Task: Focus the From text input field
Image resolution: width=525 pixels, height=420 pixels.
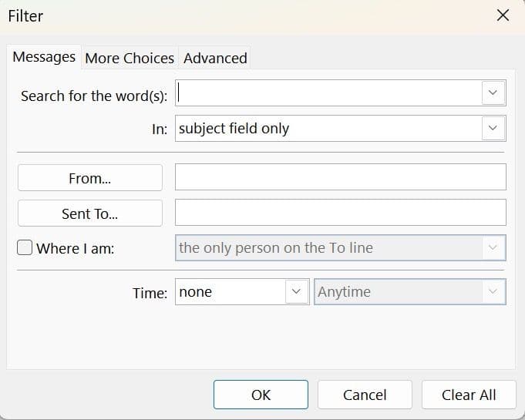Action: tap(340, 177)
